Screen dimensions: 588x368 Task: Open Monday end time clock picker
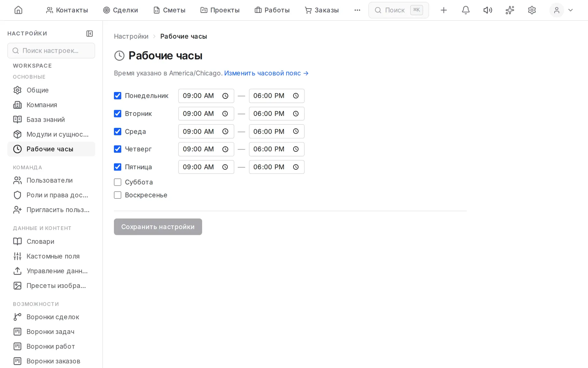[296, 96]
